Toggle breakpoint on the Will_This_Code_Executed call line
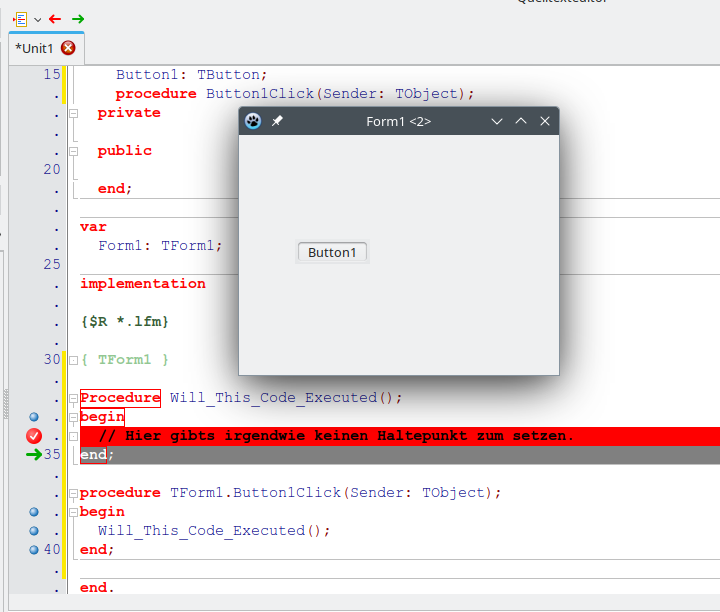Screen dimensions: 720x612 [x=34, y=530]
